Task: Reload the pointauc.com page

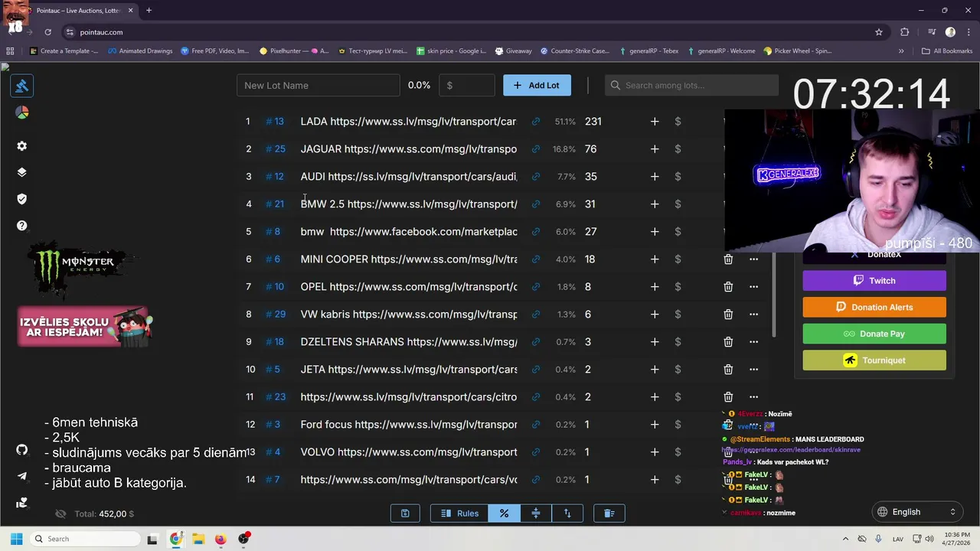Action: coord(47,32)
